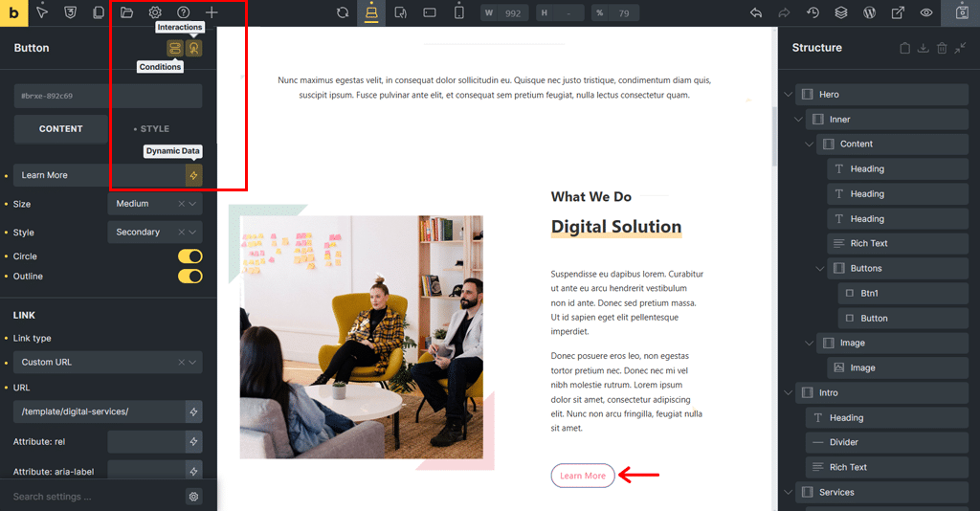
Task: Select Button item in the Structure tree
Action: coord(903,318)
